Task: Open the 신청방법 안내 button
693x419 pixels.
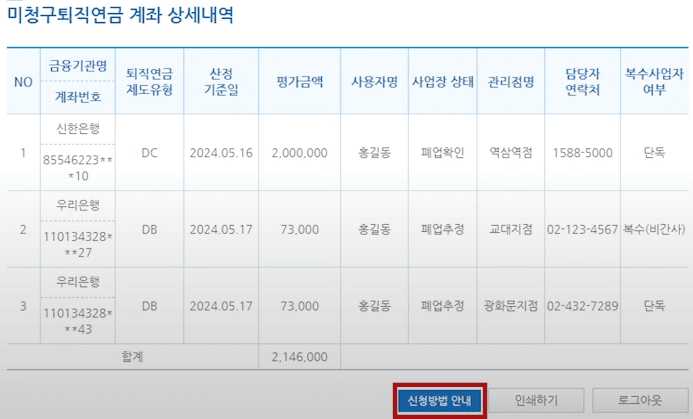Action: tap(440, 401)
